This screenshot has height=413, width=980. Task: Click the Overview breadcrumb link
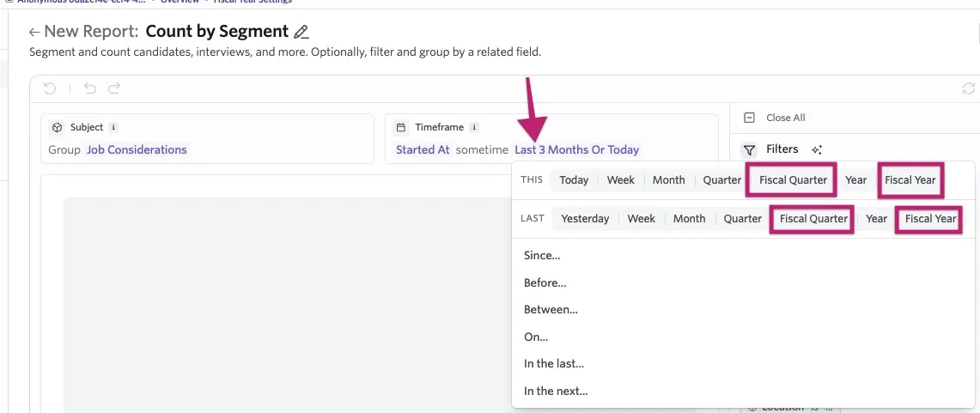click(x=180, y=1)
